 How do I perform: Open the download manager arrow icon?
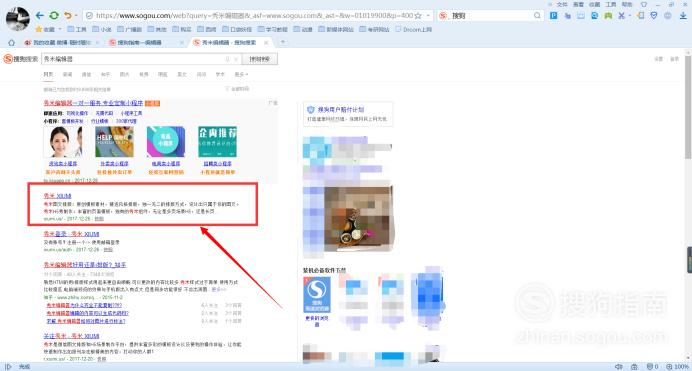pyautogui.click(x=683, y=15)
